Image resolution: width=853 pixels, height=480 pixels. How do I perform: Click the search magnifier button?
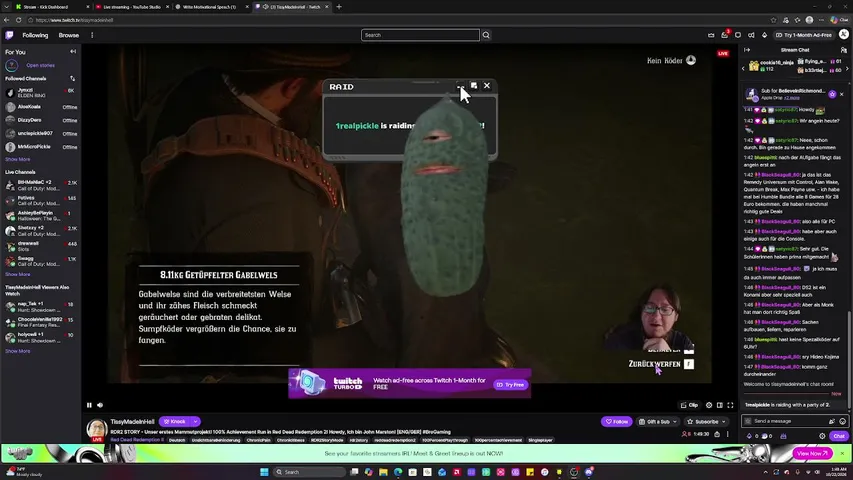[x=486, y=35]
